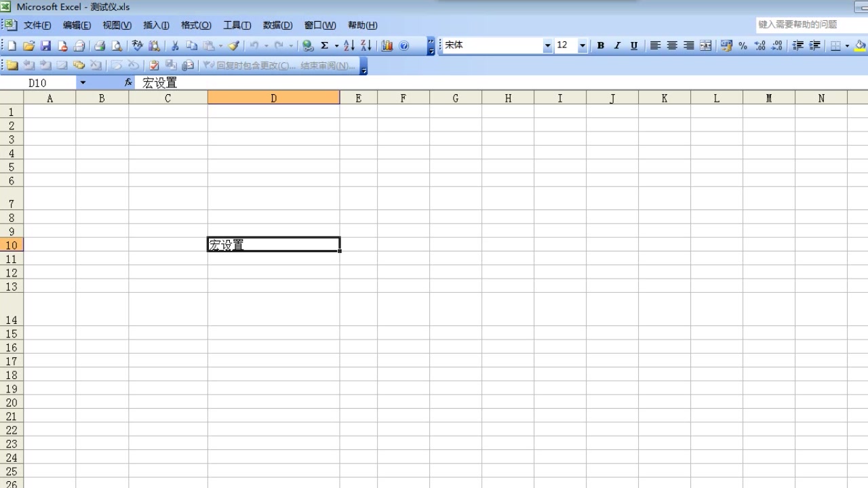Image resolution: width=868 pixels, height=488 pixels.
Task: Click the Paste clipboard icon
Action: pyautogui.click(x=209, y=46)
